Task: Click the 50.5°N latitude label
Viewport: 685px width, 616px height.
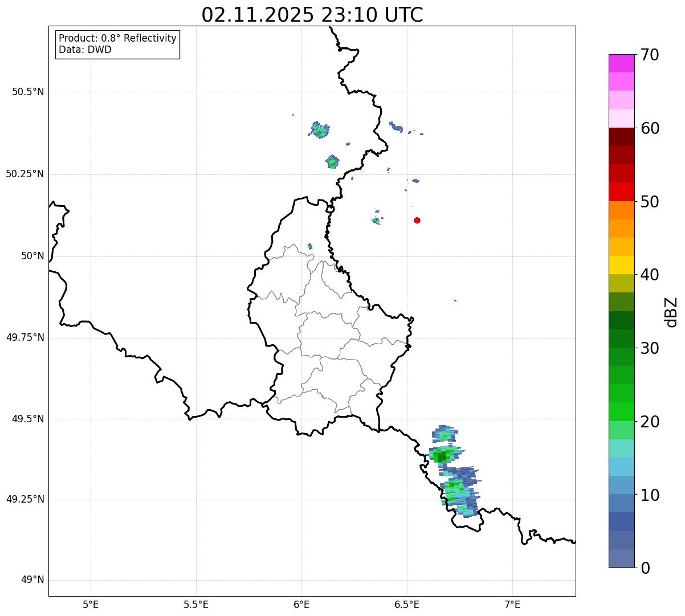Action: coord(27,92)
